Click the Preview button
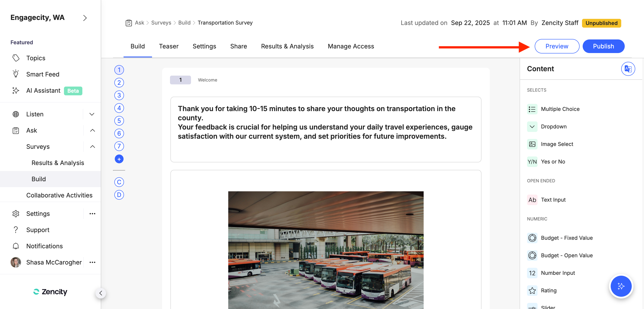 (557, 46)
